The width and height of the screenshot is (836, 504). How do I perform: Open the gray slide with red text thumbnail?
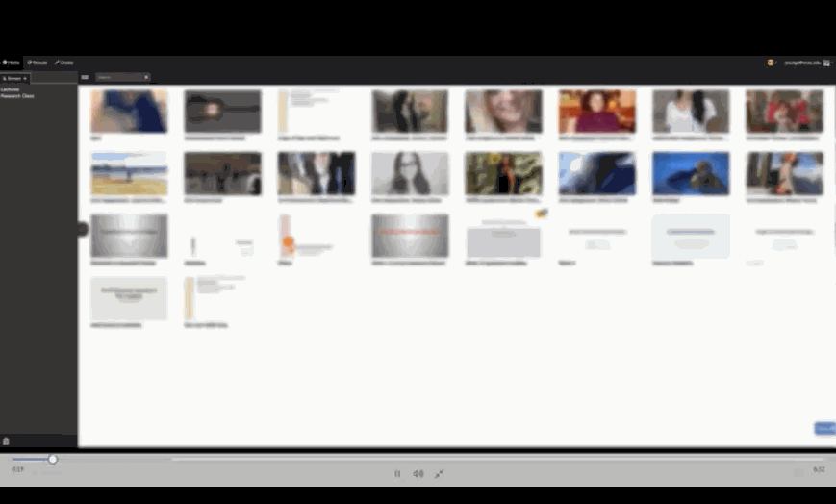(410, 236)
